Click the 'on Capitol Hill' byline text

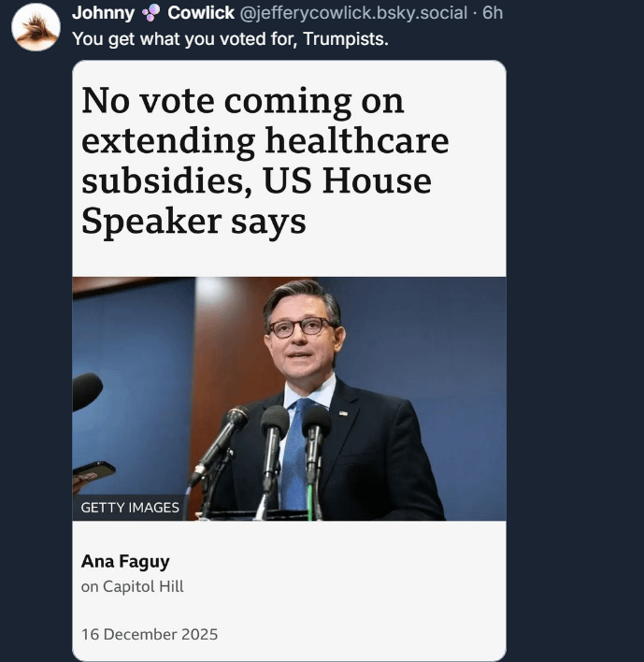pos(133,586)
